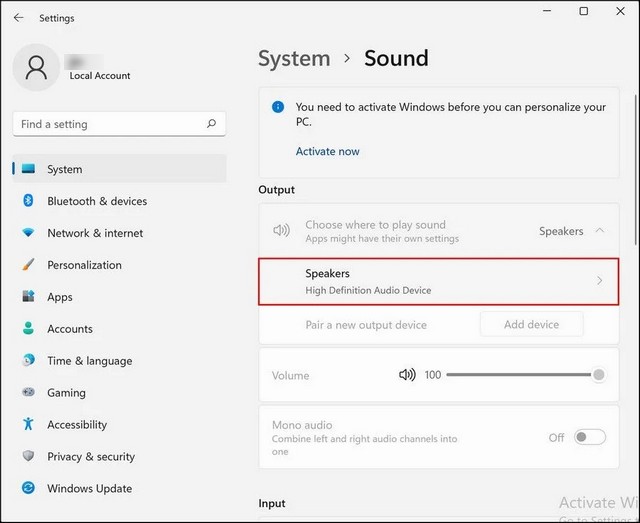The image size is (640, 523).
Task: Go to Accounts settings
Action: pos(119,328)
